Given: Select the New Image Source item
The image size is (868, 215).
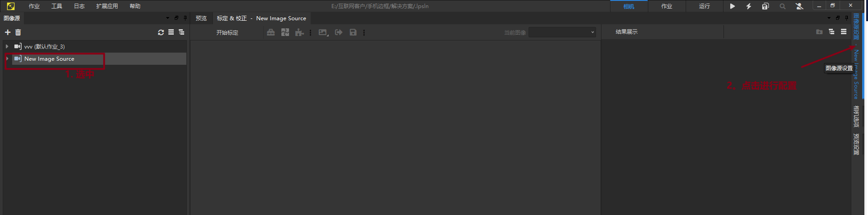Looking at the screenshot, I should click(50, 59).
